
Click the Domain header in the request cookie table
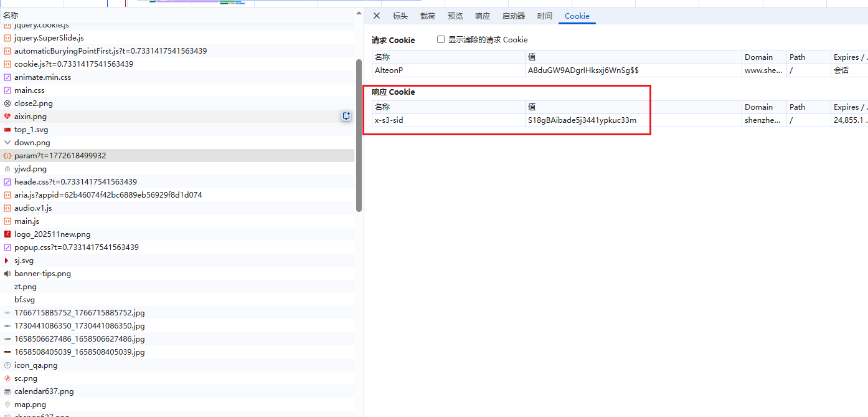[x=764, y=57]
